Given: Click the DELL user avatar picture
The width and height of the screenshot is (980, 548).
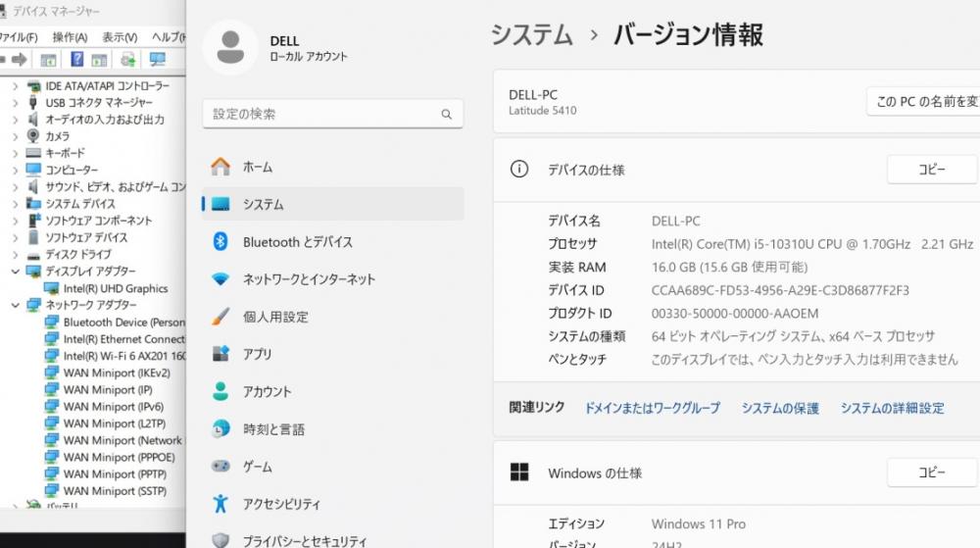Looking at the screenshot, I should pos(230,47).
